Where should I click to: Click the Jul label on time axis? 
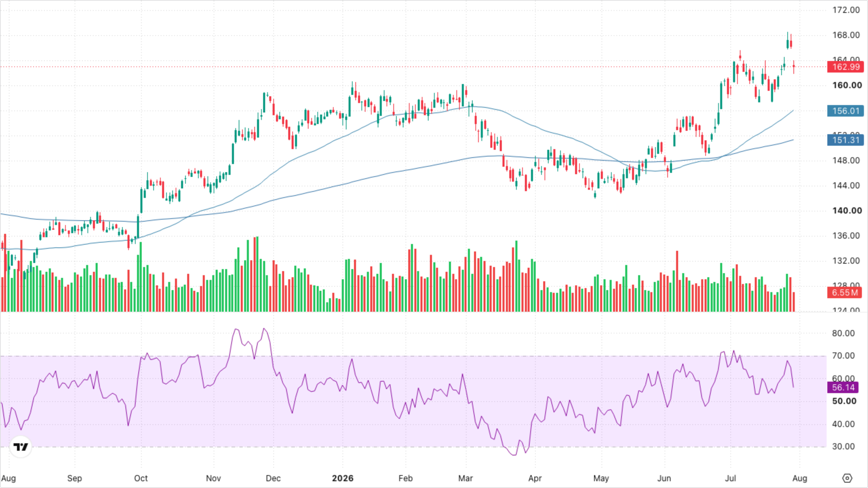[x=731, y=478]
